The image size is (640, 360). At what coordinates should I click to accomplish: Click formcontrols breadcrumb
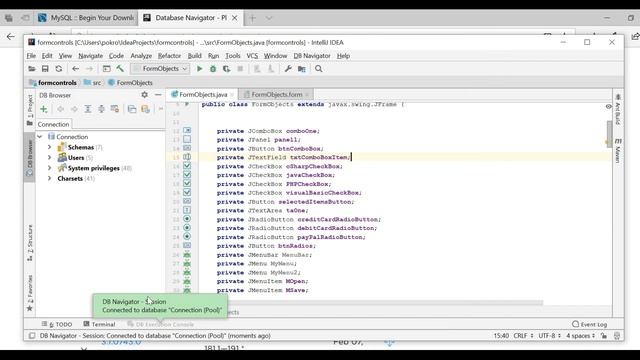tap(53, 82)
